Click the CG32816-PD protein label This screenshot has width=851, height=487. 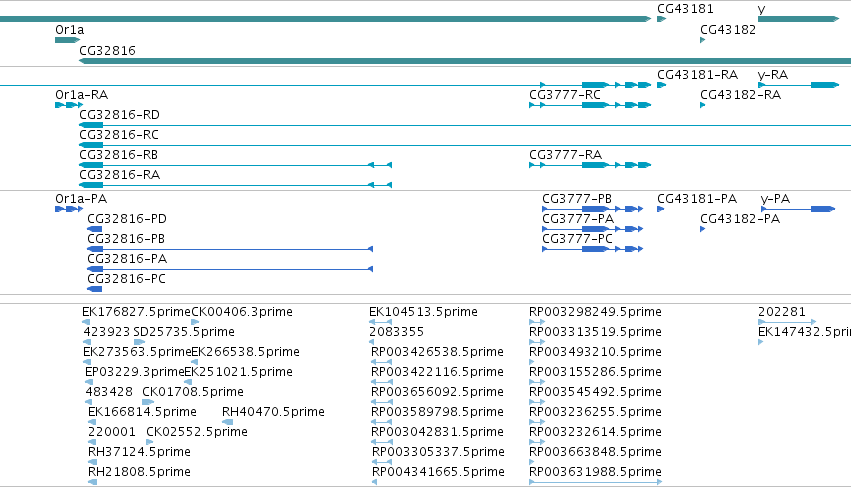127,219
